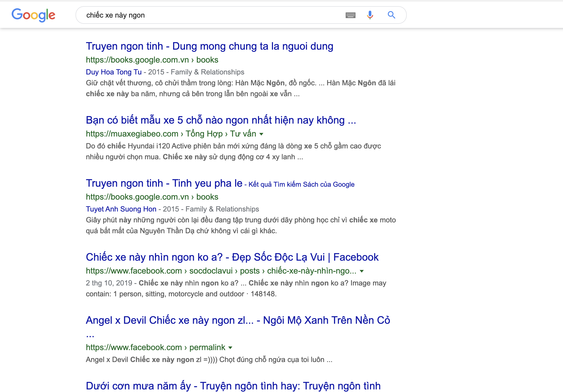This screenshot has height=392, width=563.
Task: Open the on-screen keyboard icon
Action: click(351, 15)
